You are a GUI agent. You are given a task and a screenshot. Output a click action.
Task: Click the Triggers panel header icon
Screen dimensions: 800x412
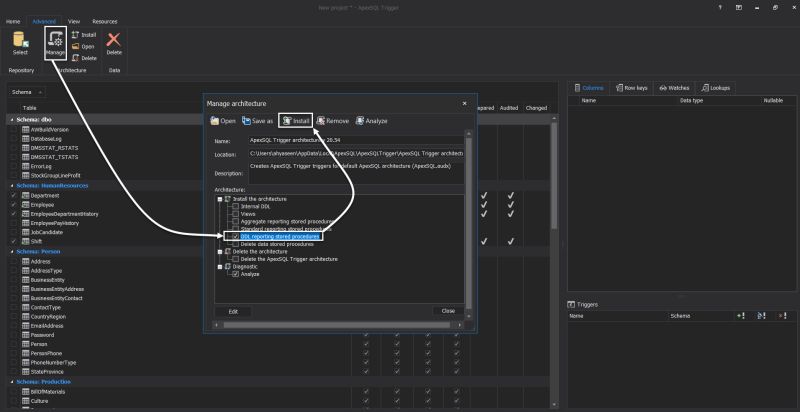click(571, 304)
